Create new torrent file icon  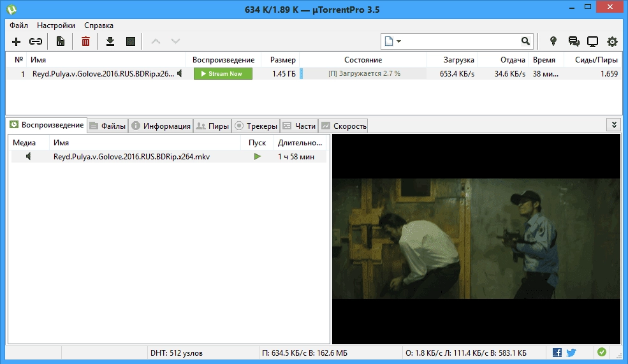[x=61, y=41]
